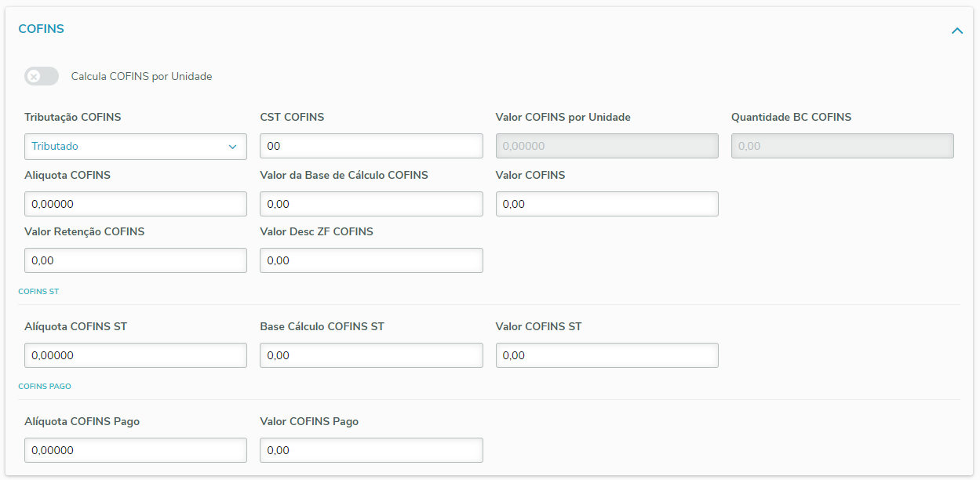Viewport: 980px width, 480px height.
Task: Open the Tributação COFINS dropdown
Action: [x=136, y=147]
